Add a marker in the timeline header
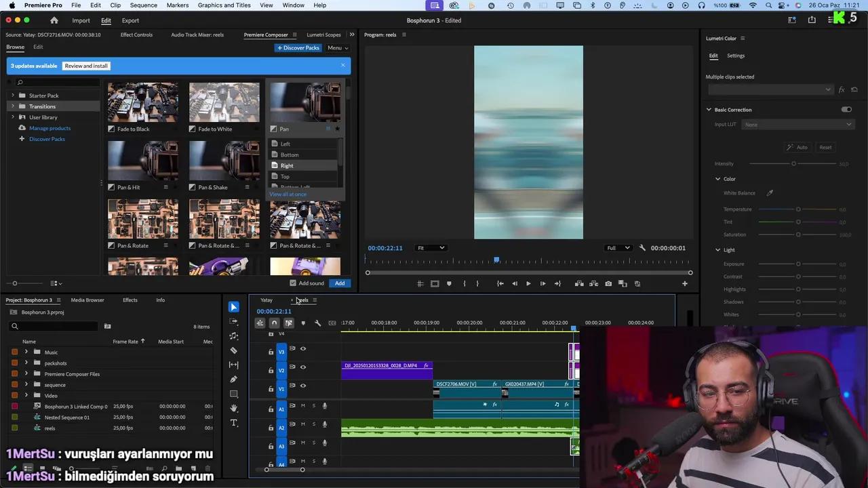The width and height of the screenshot is (868, 488). pyautogui.click(x=303, y=323)
